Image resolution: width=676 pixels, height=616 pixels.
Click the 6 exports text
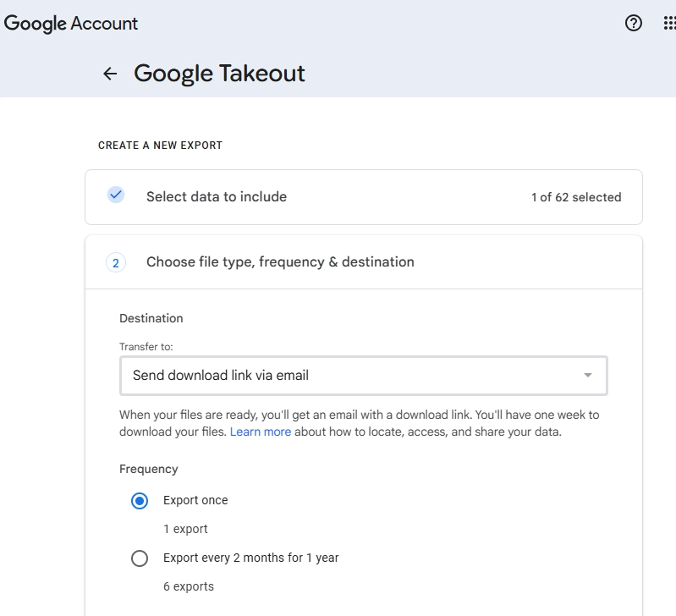[189, 586]
